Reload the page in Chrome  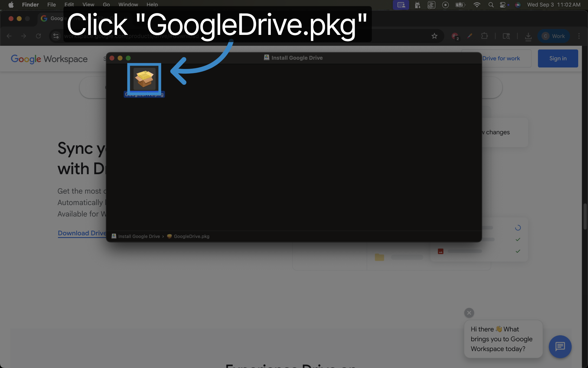point(38,36)
